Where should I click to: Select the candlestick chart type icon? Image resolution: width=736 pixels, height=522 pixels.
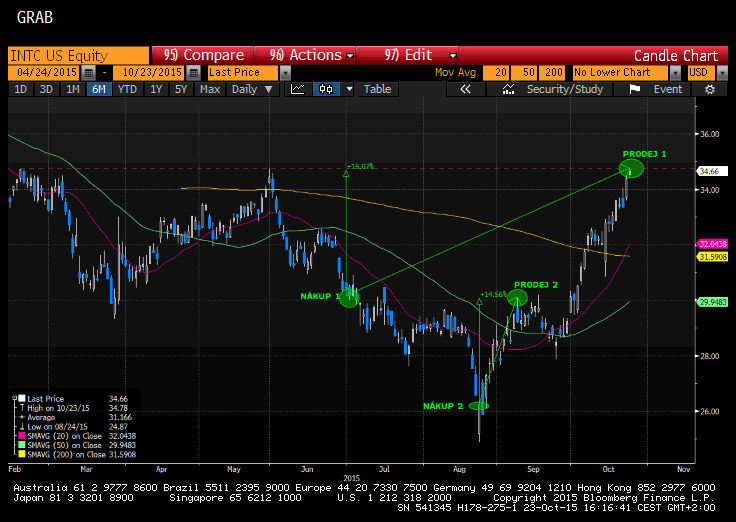(x=326, y=89)
